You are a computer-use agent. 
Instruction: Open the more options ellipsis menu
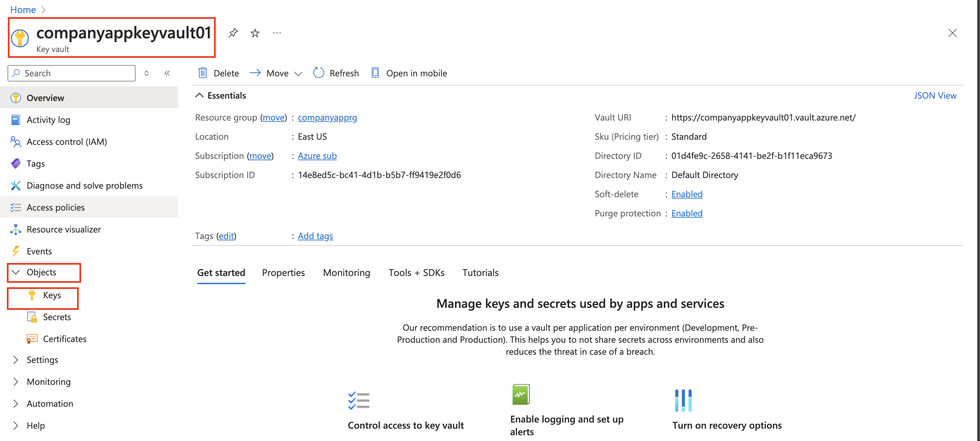277,33
